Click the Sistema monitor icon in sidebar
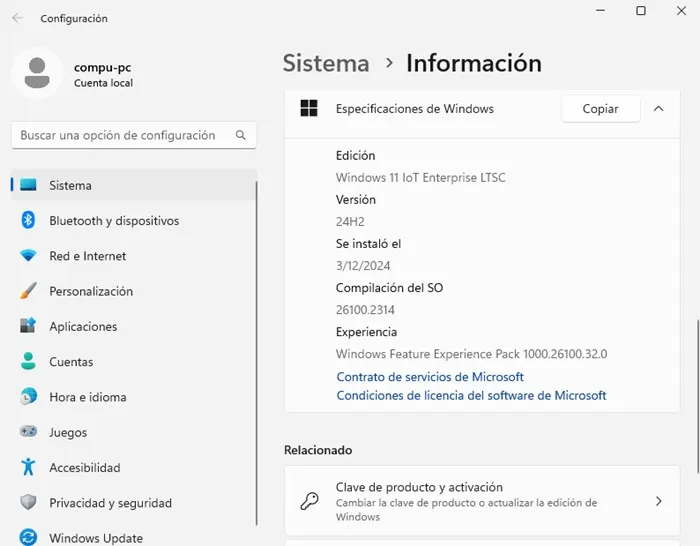The image size is (700, 546). coord(28,185)
